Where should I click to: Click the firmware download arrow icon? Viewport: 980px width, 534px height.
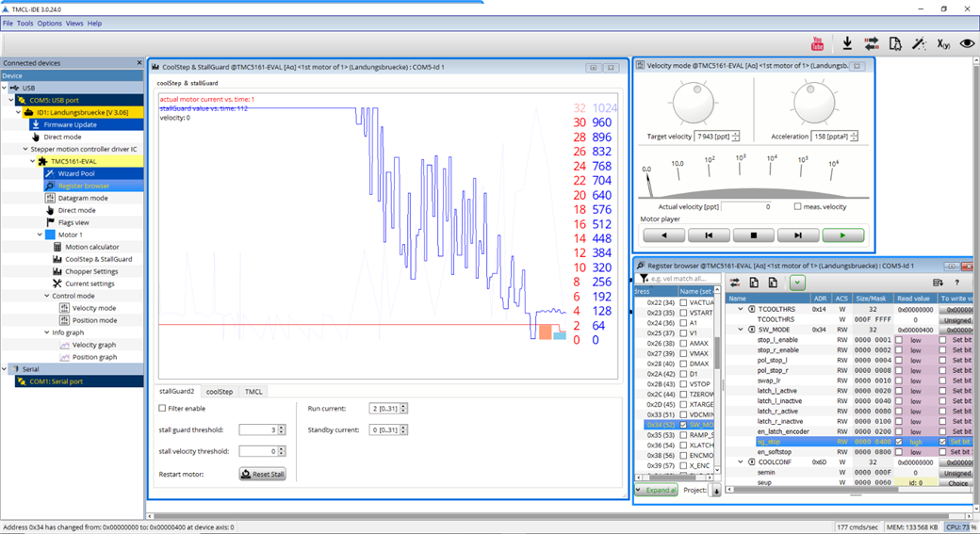(847, 43)
